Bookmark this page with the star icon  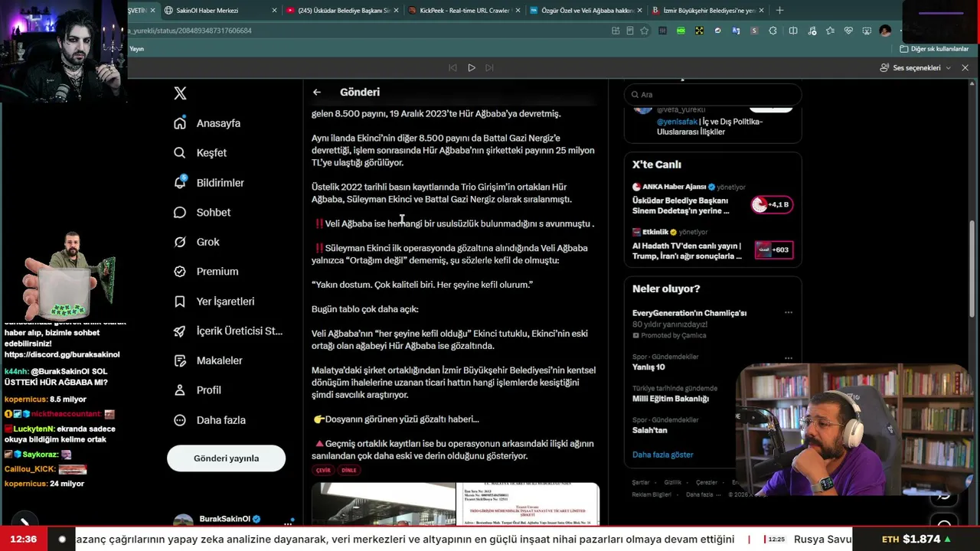click(644, 31)
